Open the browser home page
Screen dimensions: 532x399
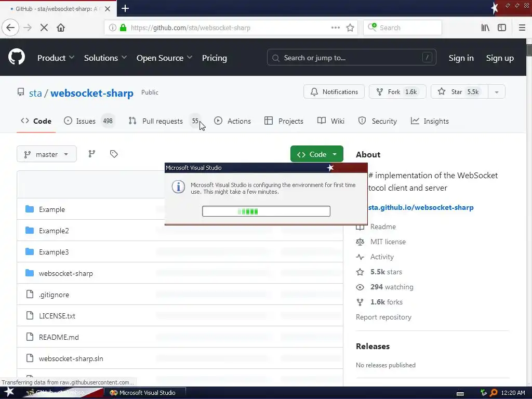[x=61, y=28]
